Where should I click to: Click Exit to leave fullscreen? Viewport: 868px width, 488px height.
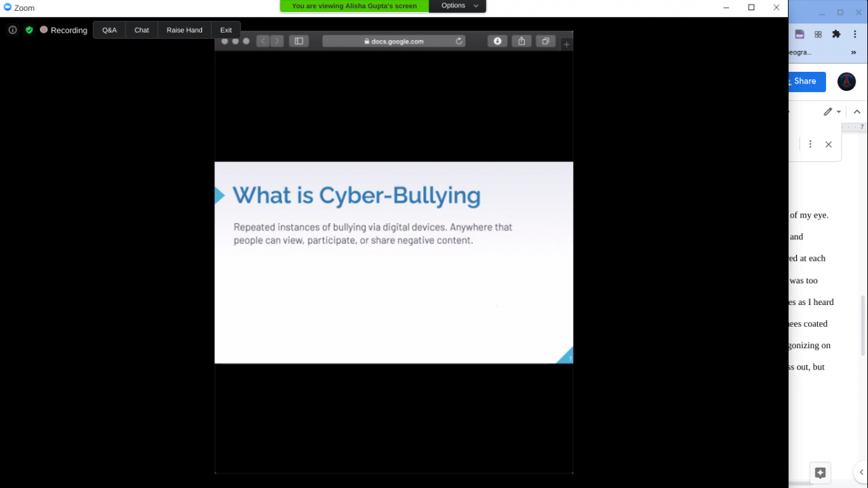tap(226, 30)
